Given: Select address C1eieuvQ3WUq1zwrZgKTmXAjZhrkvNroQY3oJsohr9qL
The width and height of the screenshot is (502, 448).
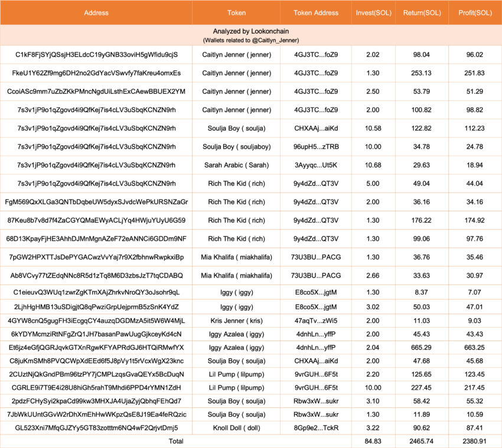Looking at the screenshot, I should (96, 292).
